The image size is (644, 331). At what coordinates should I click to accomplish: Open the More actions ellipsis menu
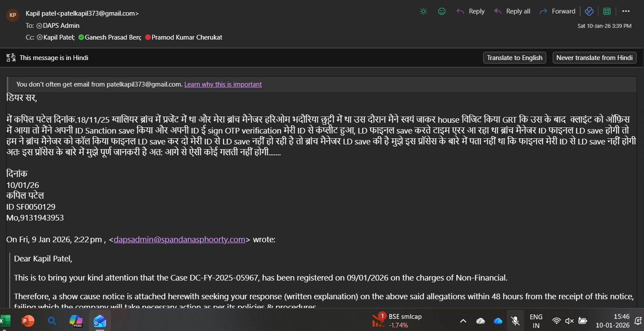[x=626, y=11]
